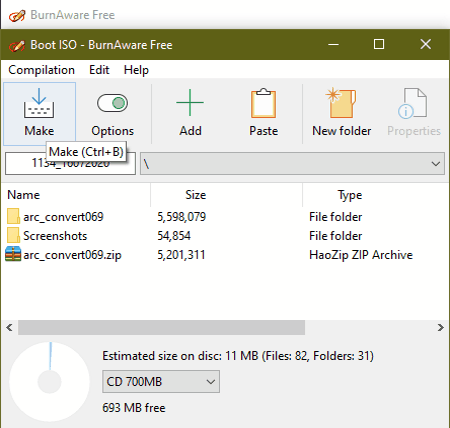Image resolution: width=450 pixels, height=428 pixels.
Task: Sort by the Name column header
Action: click(x=76, y=195)
